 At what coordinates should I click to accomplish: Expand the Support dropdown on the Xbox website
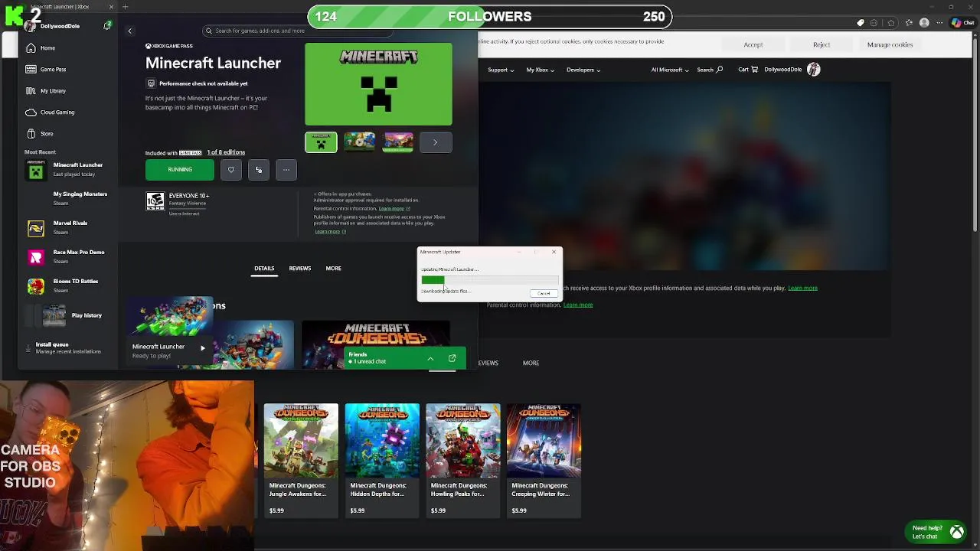click(501, 70)
